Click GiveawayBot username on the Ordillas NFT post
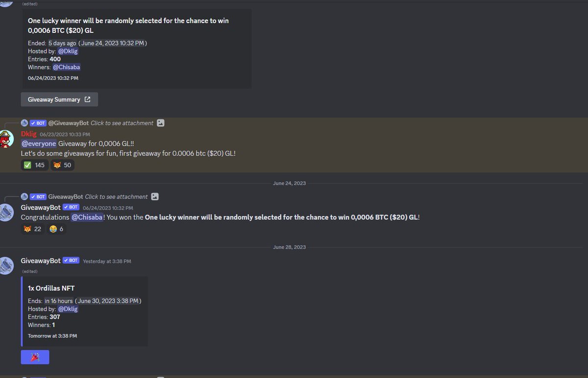 41,261
